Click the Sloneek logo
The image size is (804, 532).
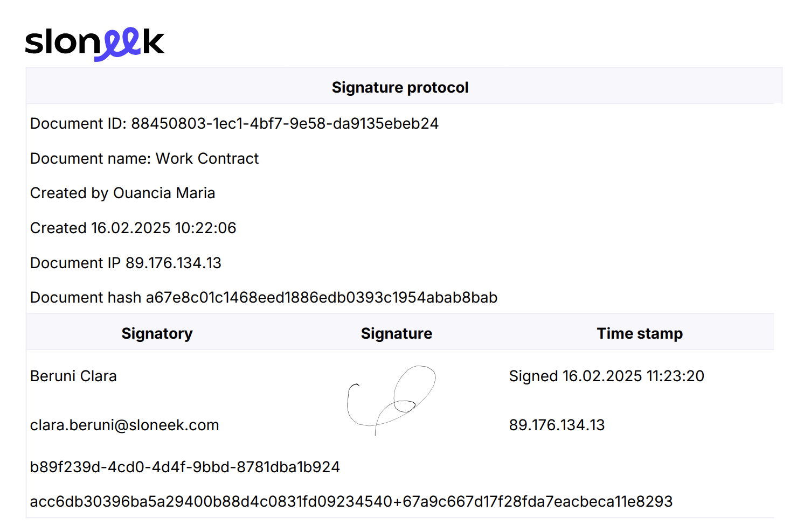pos(95,44)
